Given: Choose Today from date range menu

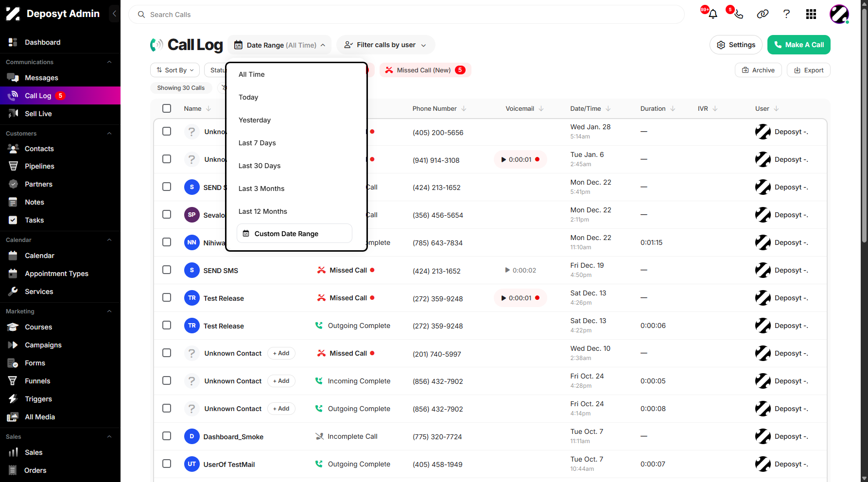Looking at the screenshot, I should (x=295, y=97).
